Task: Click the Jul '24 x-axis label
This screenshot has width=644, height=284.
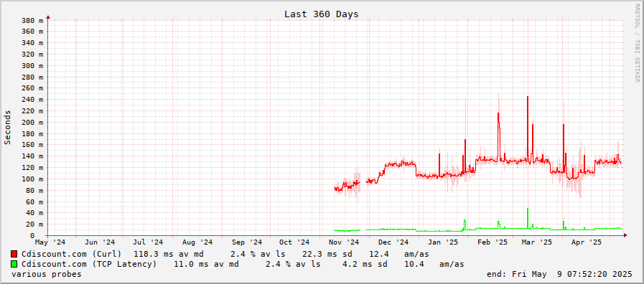Action: pyautogui.click(x=148, y=242)
